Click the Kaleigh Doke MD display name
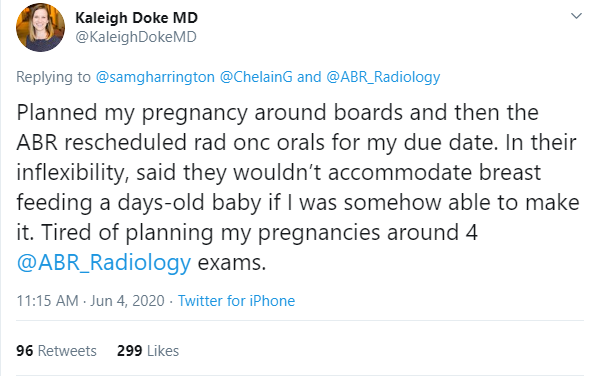This screenshot has width=597, height=376. [136, 18]
